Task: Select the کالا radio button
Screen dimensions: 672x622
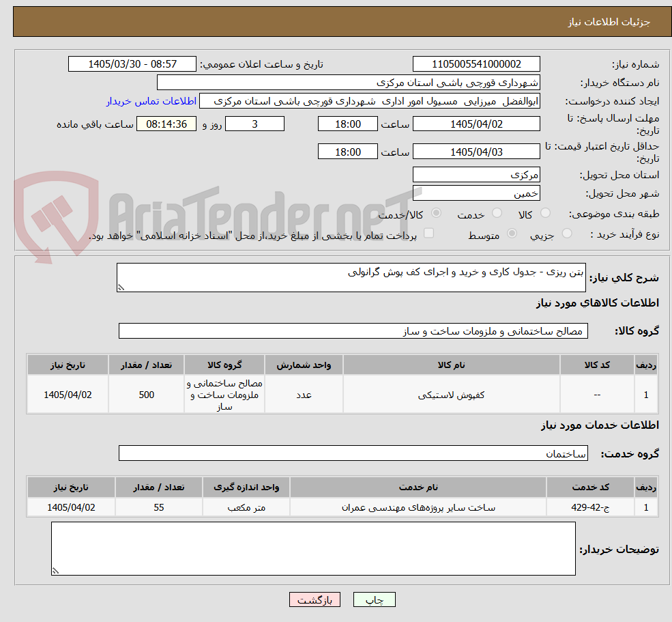Action: click(x=545, y=213)
